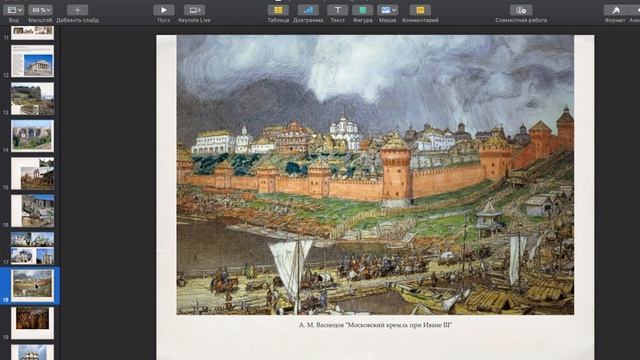
Task: Open Keynote Live
Action: coord(194,10)
